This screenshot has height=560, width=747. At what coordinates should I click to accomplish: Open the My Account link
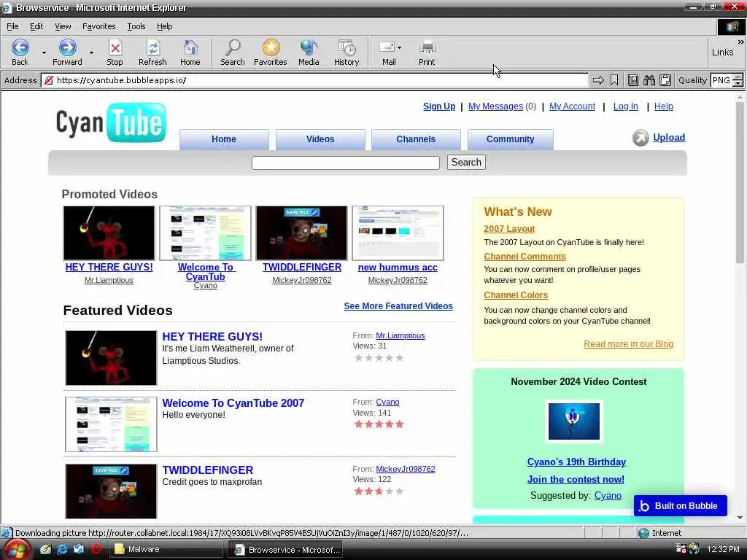[572, 106]
